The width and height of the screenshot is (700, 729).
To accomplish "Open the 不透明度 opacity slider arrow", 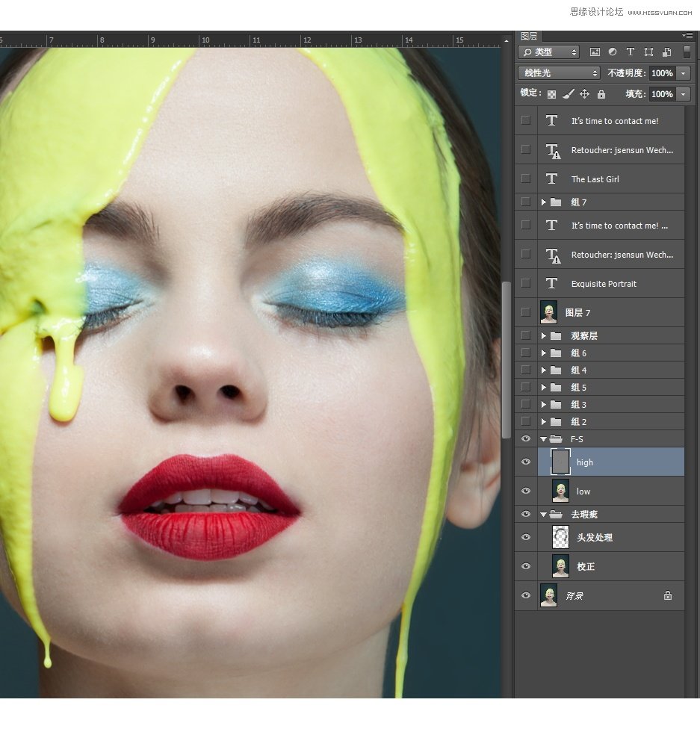I will point(684,73).
